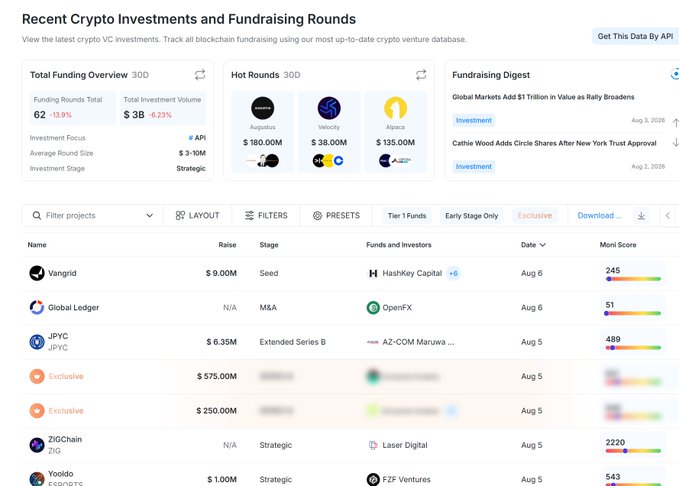This screenshot has width=679, height=486.
Task: Click the exclusive crown icon for $250.00M
Action: point(37,411)
